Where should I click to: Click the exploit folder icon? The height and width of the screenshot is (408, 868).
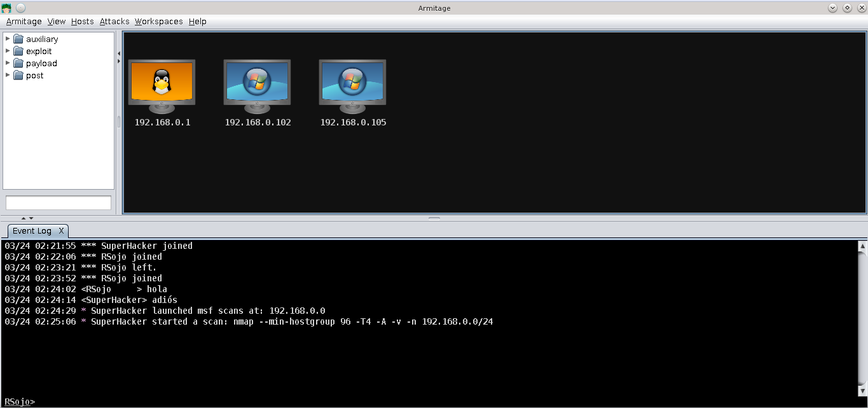[x=19, y=51]
